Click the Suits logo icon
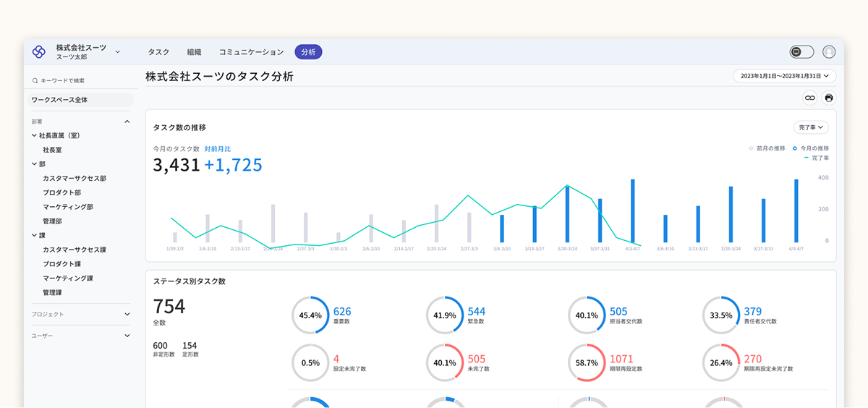Viewport: 868px width, 408px height. (39, 52)
